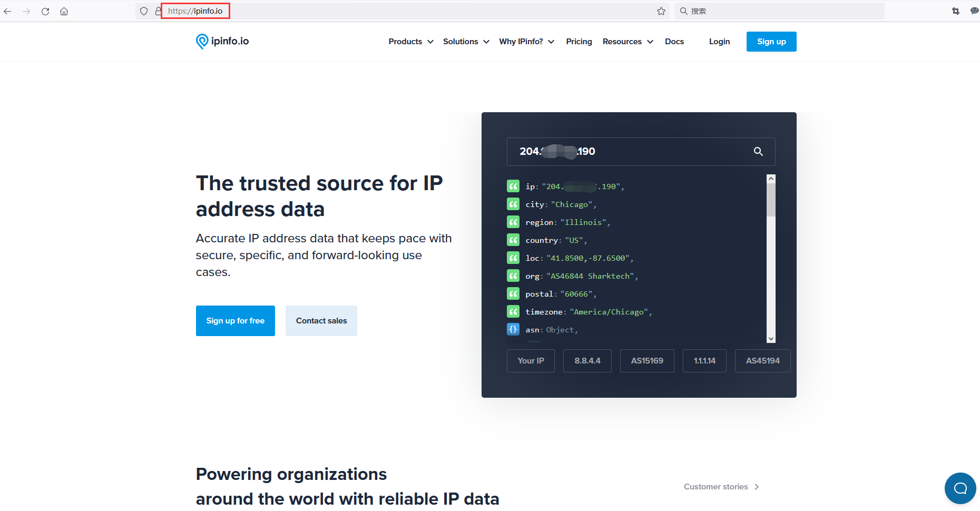Click the Sign up button in header

[771, 42]
